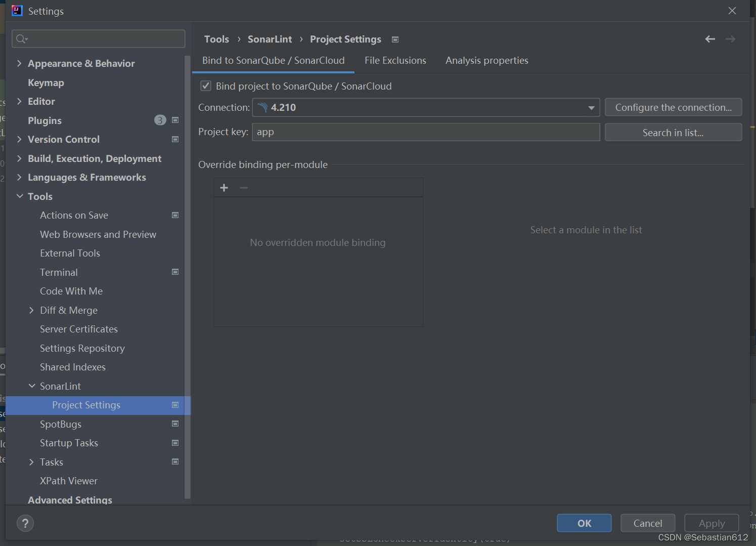Image resolution: width=756 pixels, height=546 pixels.
Task: Click the Plugins update count badge 3
Action: 160,120
